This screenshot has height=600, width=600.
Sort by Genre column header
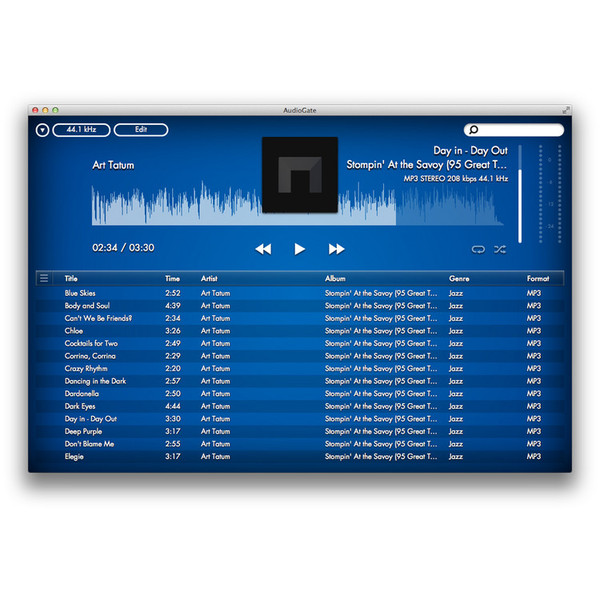click(459, 279)
